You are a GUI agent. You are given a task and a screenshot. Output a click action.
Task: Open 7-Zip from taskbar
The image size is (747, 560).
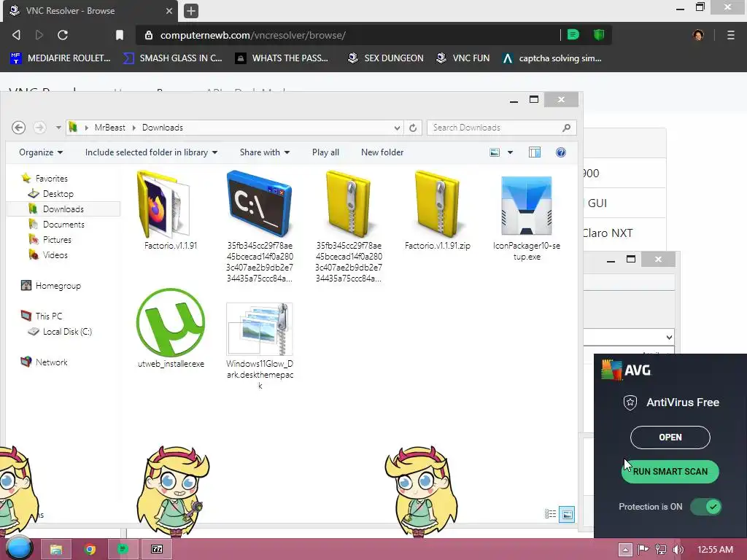coord(157,549)
